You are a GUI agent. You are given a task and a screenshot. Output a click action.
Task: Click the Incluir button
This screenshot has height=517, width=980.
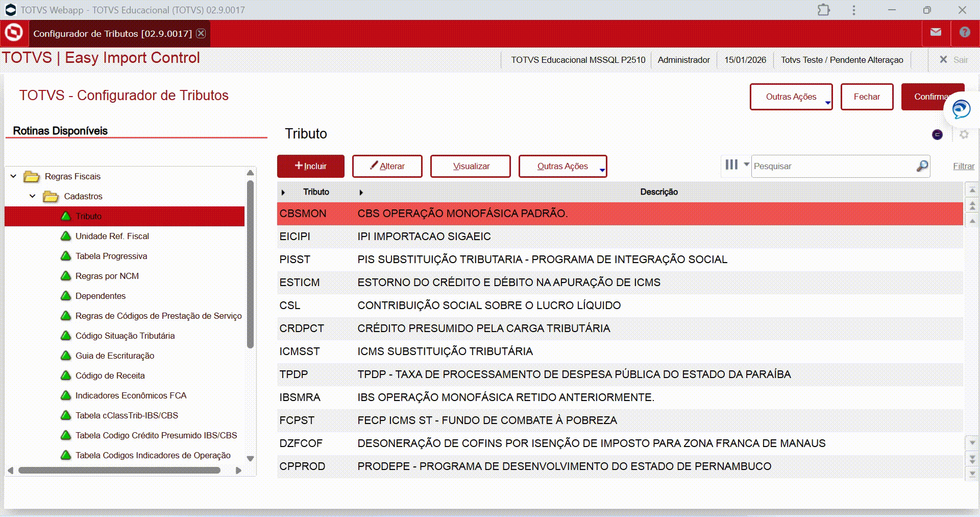click(310, 166)
